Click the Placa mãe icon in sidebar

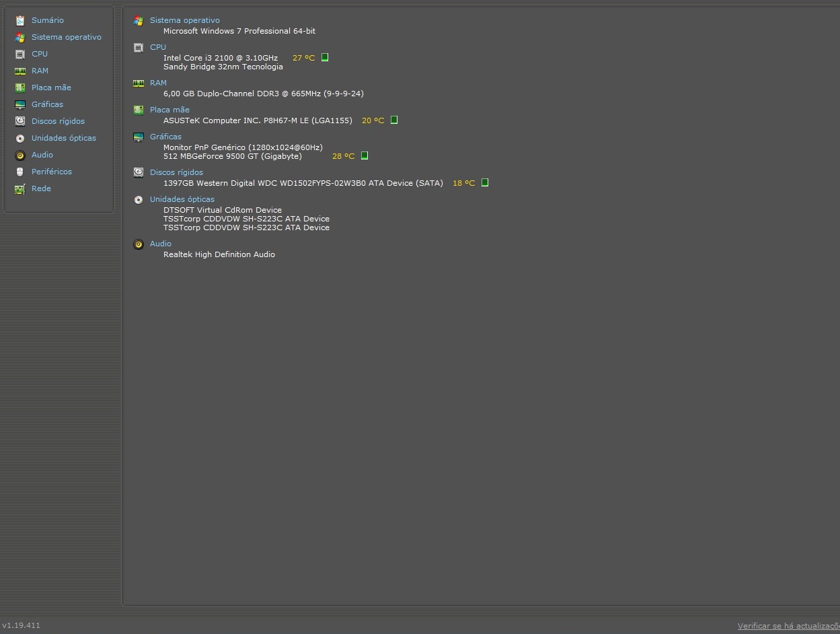click(20, 87)
